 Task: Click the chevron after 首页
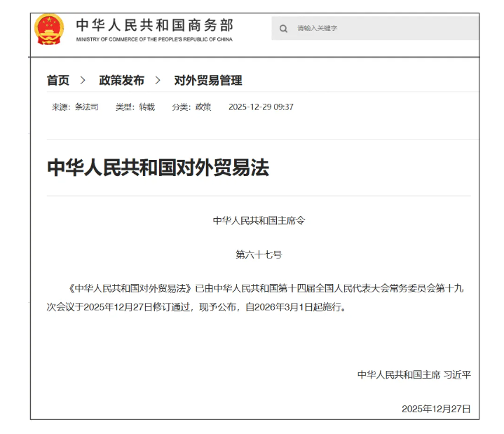(83, 81)
